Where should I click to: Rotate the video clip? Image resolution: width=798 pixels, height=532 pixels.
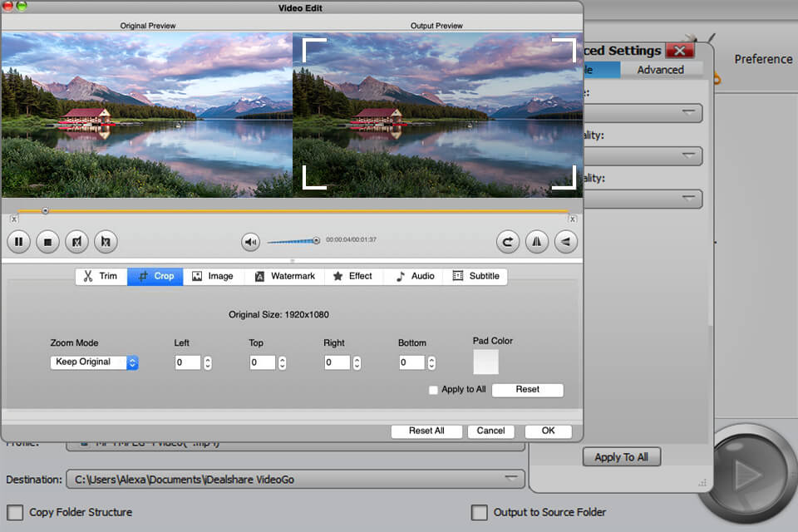508,242
